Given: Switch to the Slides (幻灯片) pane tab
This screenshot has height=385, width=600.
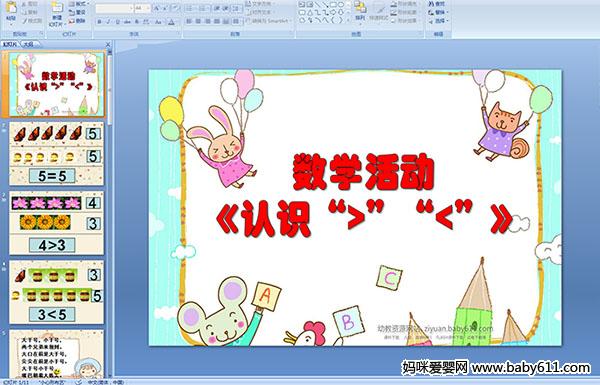Looking at the screenshot, I should point(10,44).
